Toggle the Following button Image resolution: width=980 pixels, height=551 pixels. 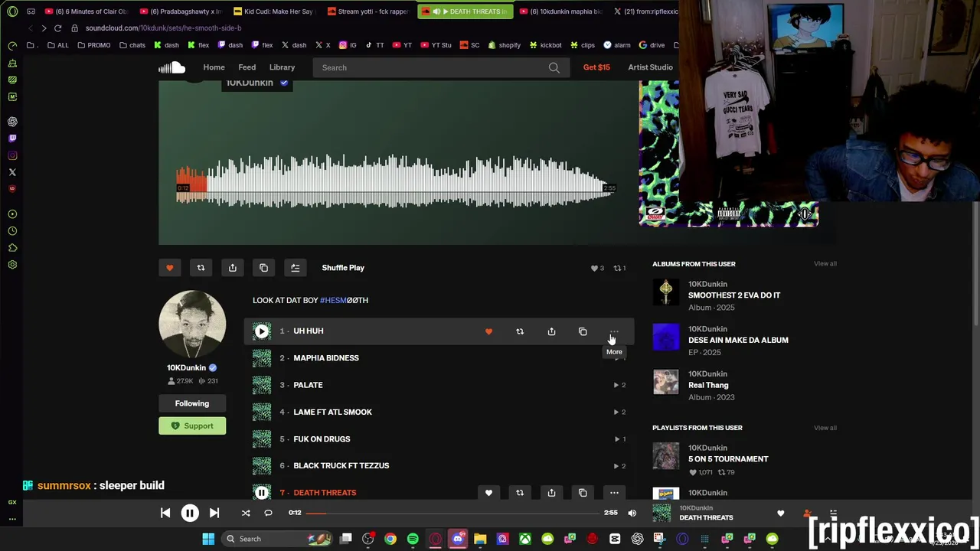[192, 403]
